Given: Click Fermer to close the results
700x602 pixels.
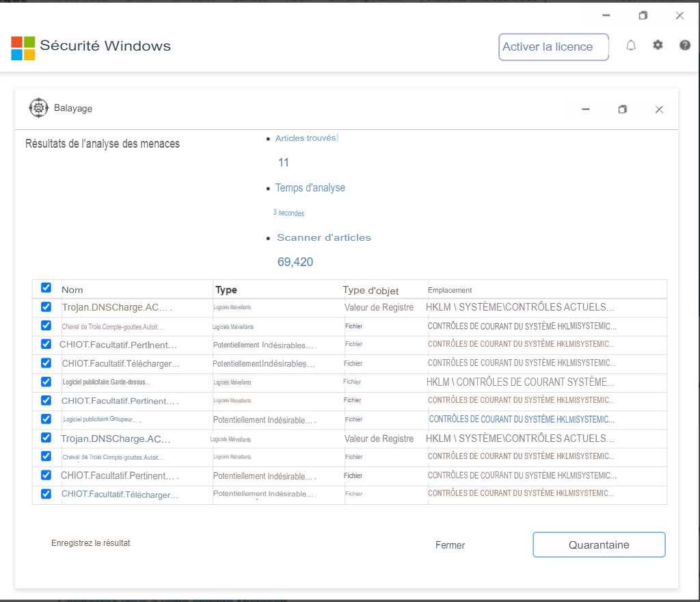Looking at the screenshot, I should (450, 545).
